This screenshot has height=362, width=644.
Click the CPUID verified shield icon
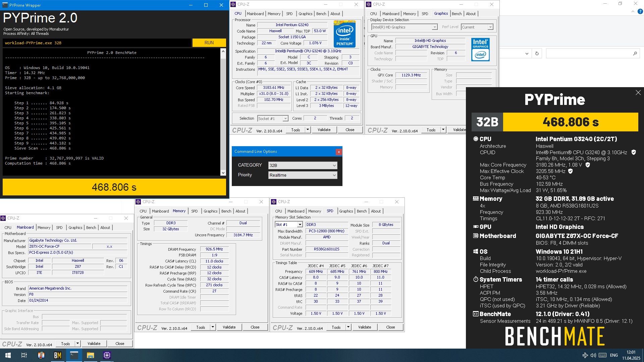click(634, 152)
